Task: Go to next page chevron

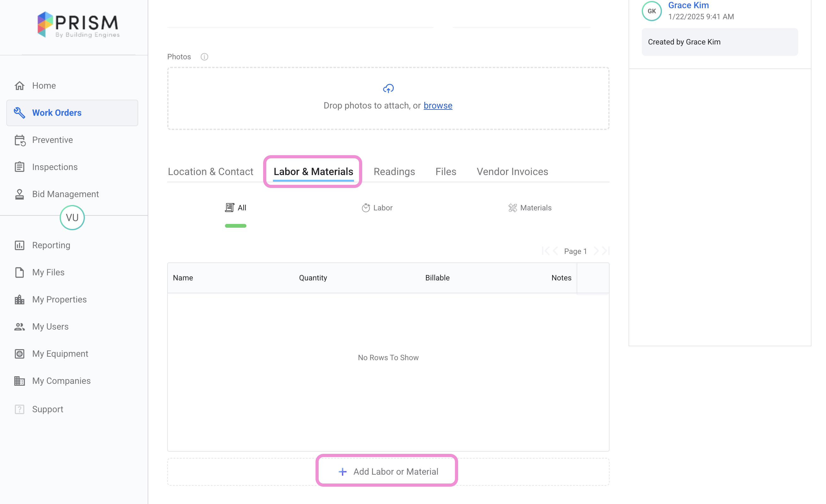Action: click(x=596, y=251)
